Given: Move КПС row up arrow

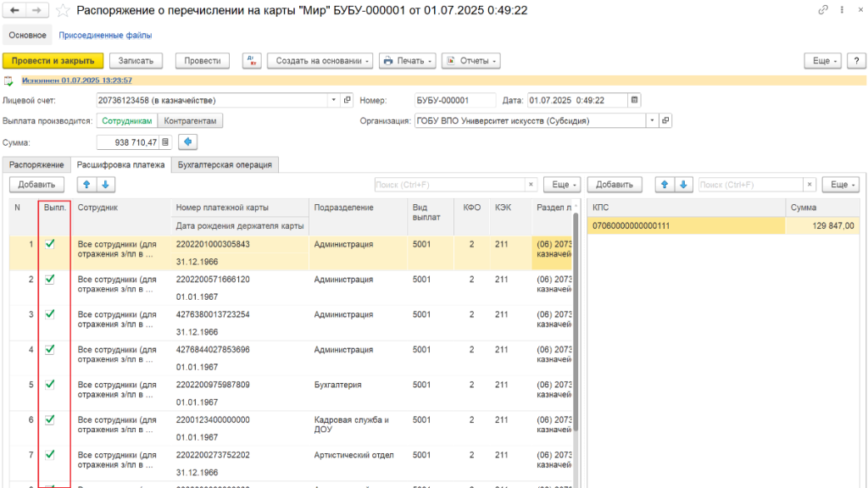Looking at the screenshot, I should [x=665, y=185].
